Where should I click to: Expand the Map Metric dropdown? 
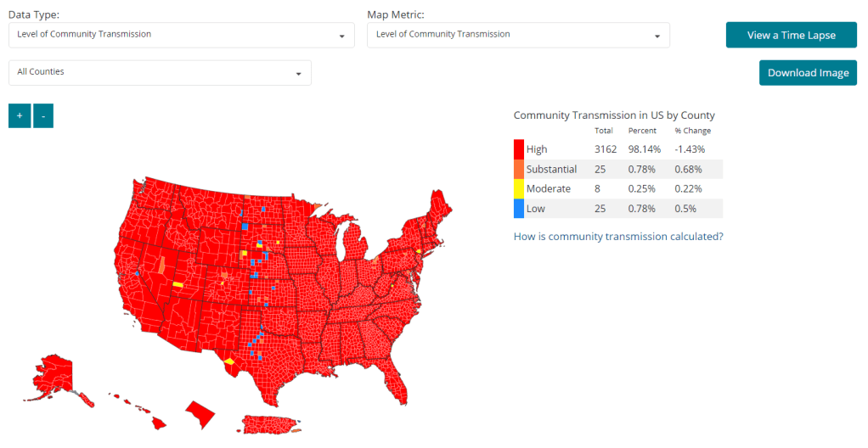tap(518, 35)
